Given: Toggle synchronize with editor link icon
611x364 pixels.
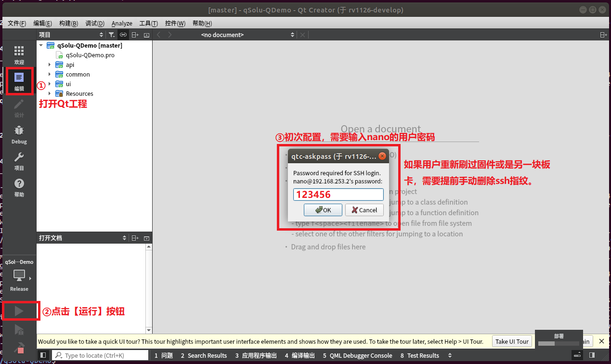Looking at the screenshot, I should click(x=123, y=35).
